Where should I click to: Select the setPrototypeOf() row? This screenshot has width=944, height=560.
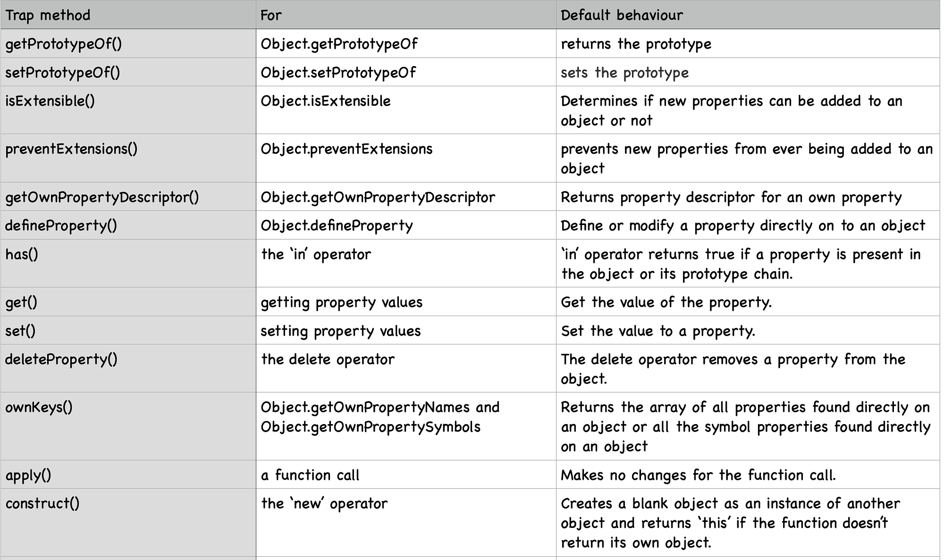coord(64,73)
